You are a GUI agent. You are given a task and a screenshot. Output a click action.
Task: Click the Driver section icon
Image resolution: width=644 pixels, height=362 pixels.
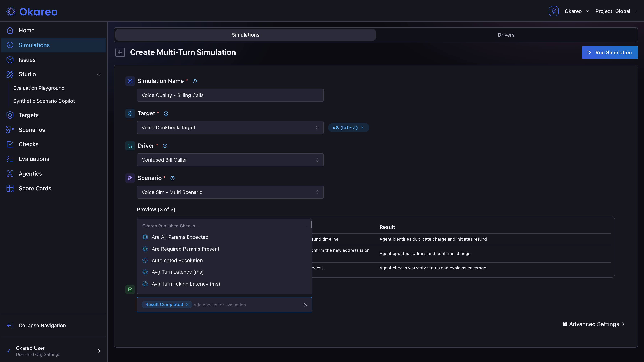pyautogui.click(x=130, y=146)
